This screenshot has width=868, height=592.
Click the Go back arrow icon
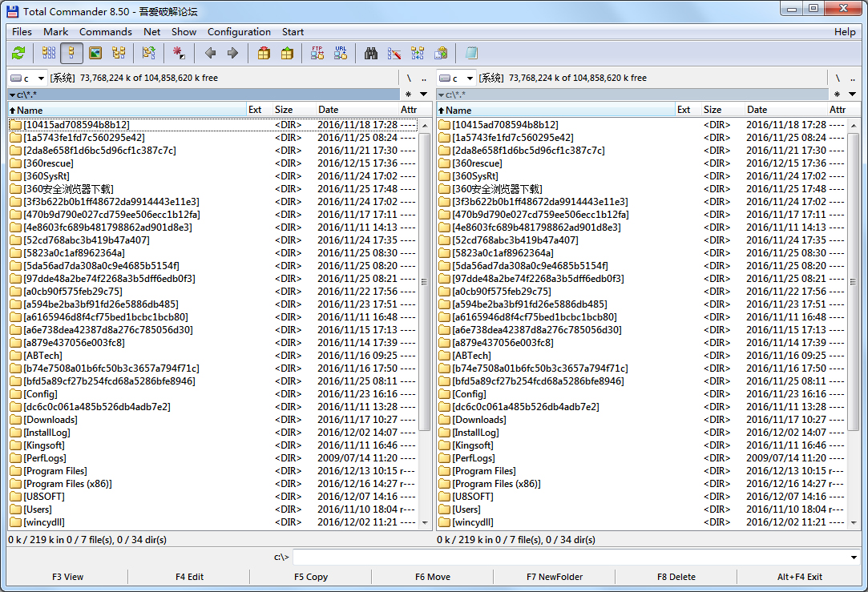(x=210, y=54)
